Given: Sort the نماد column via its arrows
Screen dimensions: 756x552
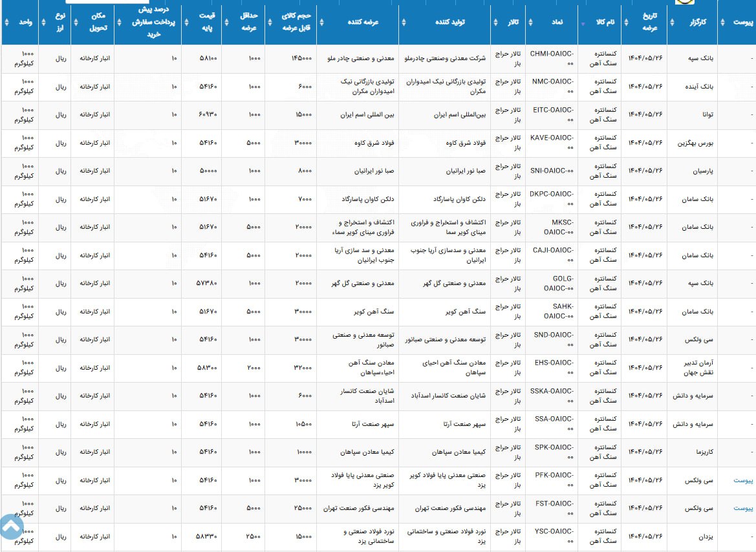Looking at the screenshot, I should click(x=530, y=22).
